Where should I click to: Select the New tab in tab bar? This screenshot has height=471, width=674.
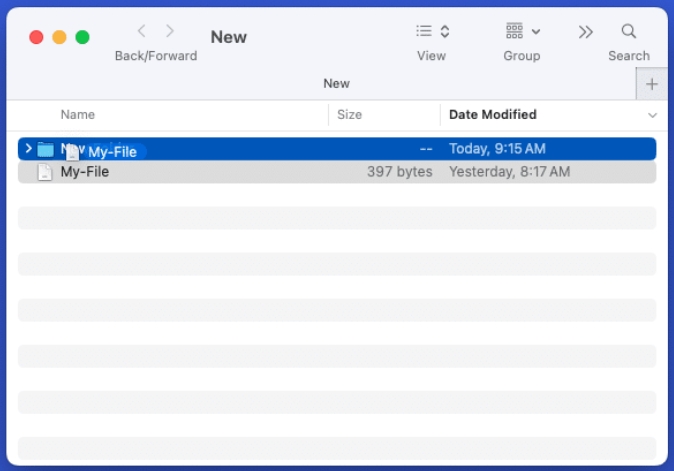tap(336, 84)
